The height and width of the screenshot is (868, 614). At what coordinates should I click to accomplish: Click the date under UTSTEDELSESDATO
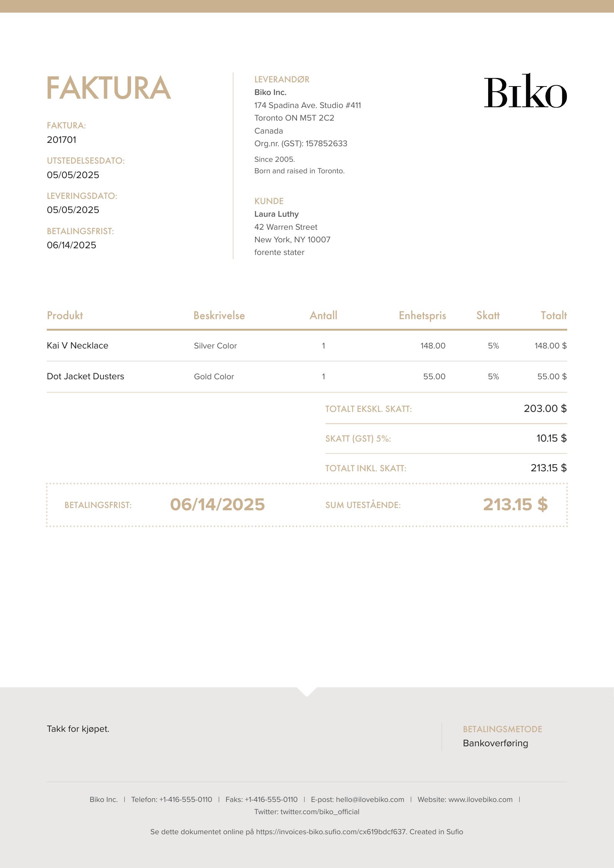[x=73, y=175]
